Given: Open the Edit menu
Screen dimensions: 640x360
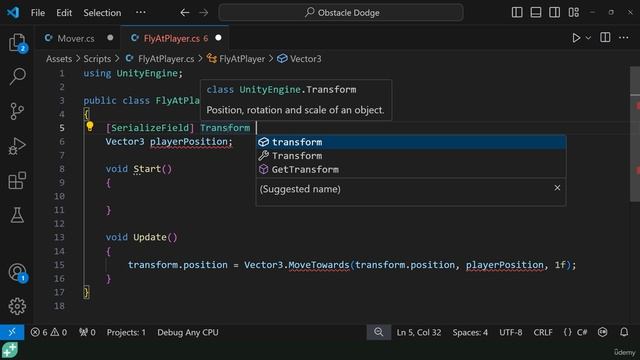Looking at the screenshot, I should click(x=64, y=13).
